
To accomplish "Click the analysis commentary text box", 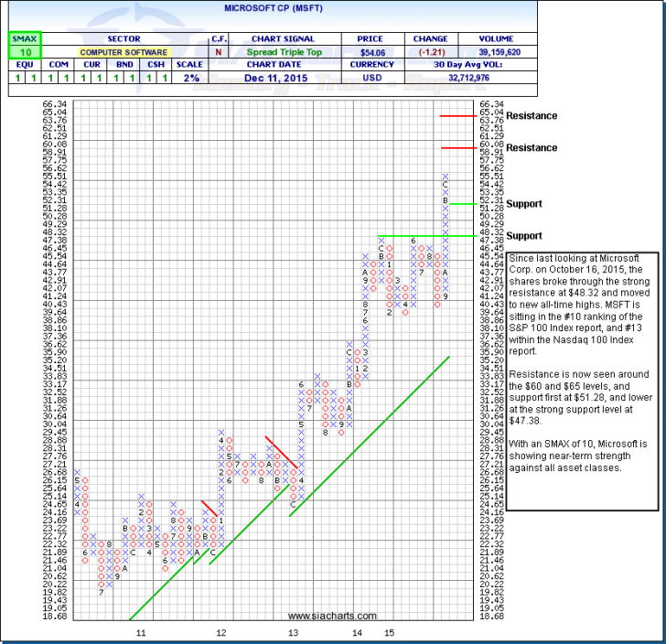I will (x=581, y=381).
